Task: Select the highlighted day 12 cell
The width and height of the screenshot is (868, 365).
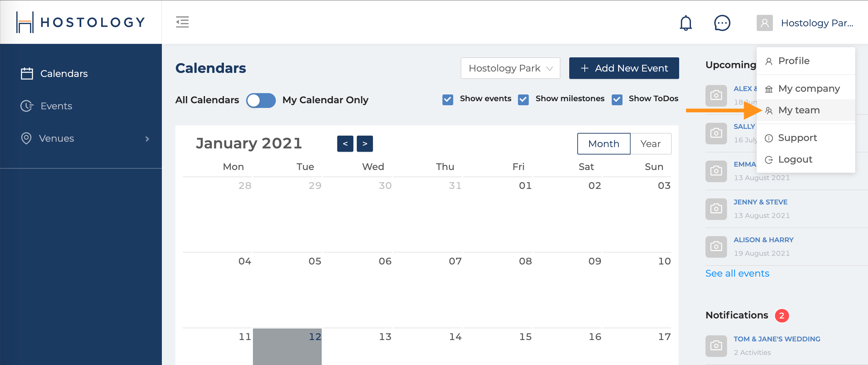Action: click(287, 346)
